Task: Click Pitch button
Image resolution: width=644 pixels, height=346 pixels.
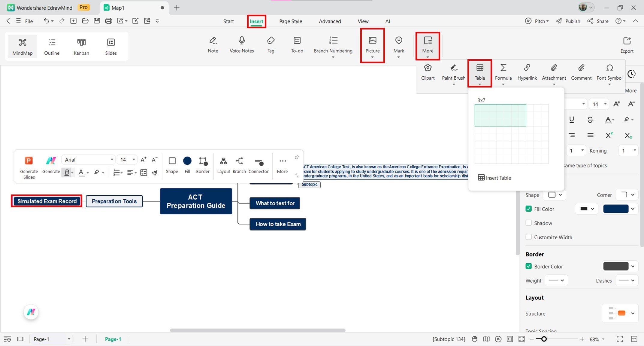Action: pyautogui.click(x=537, y=21)
